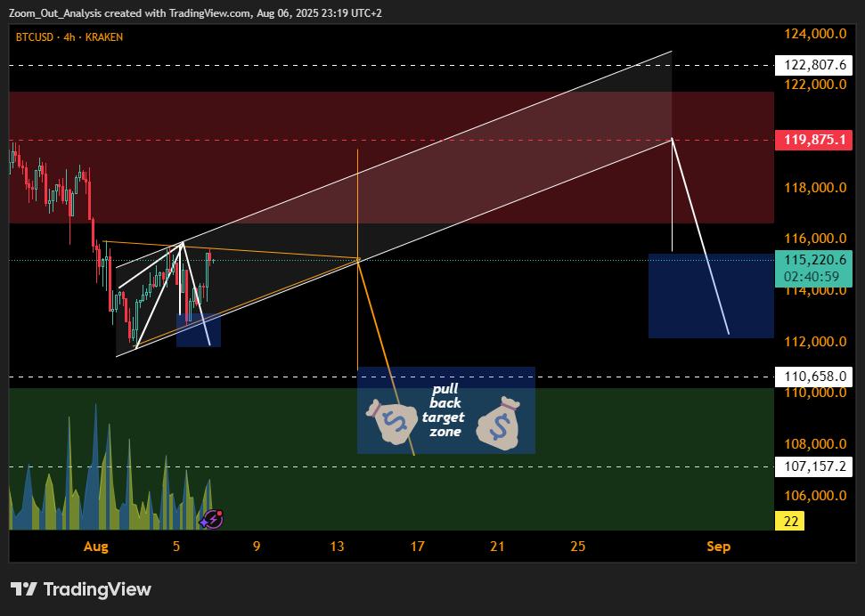The image size is (865, 616).
Task: Click the 110,658.0 price label
Action: (813, 377)
